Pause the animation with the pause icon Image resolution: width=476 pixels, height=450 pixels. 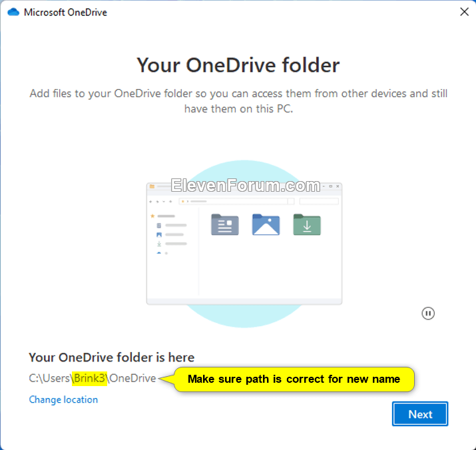click(428, 313)
